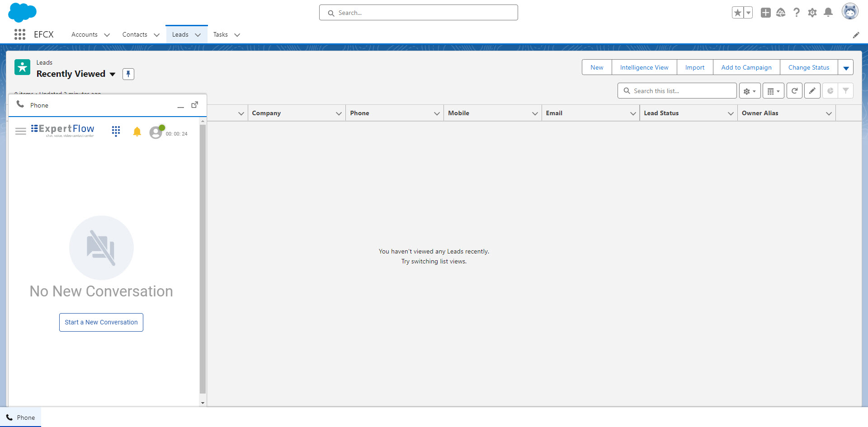Open Salesforce Setup gear menu
The height and width of the screenshot is (427, 868).
[812, 13]
